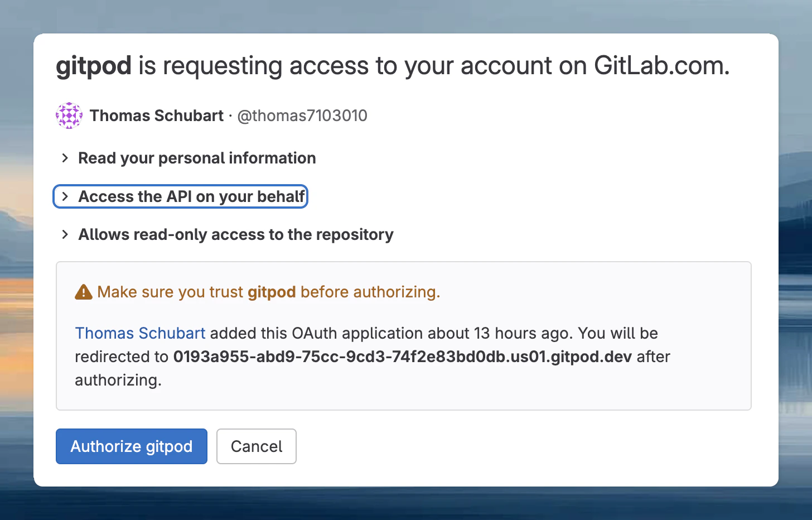812x520 pixels.
Task: Click the Thomas Schubart display name near the avatar
Action: [156, 115]
